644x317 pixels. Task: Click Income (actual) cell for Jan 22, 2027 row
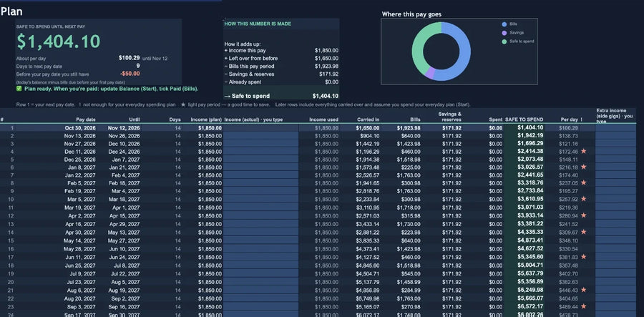[x=260, y=175]
